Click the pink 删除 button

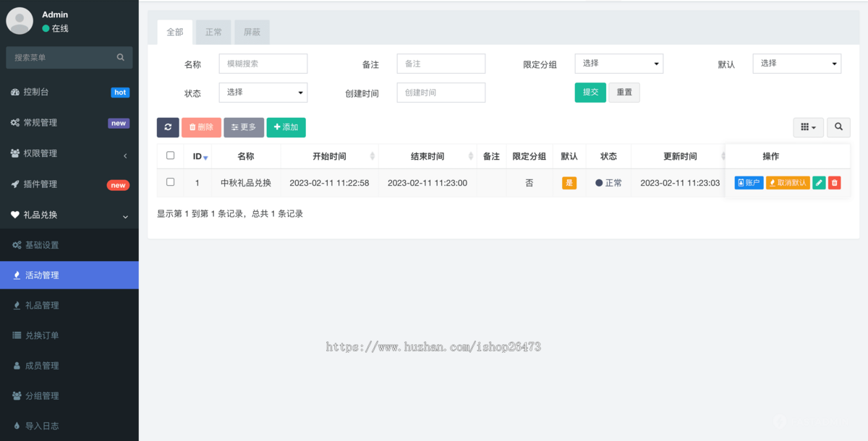click(x=201, y=127)
